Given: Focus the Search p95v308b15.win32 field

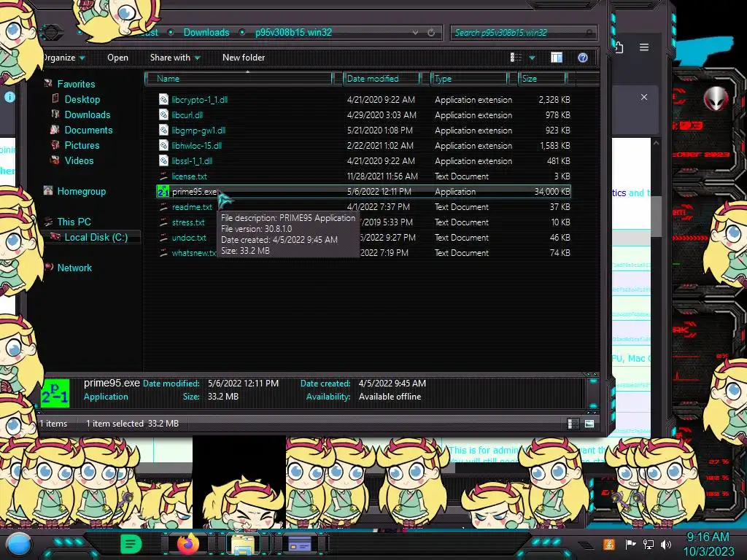Looking at the screenshot, I should tap(524, 32).
